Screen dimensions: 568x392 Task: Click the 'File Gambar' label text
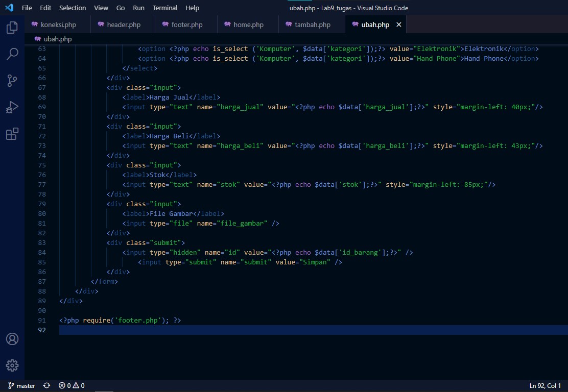point(171,213)
